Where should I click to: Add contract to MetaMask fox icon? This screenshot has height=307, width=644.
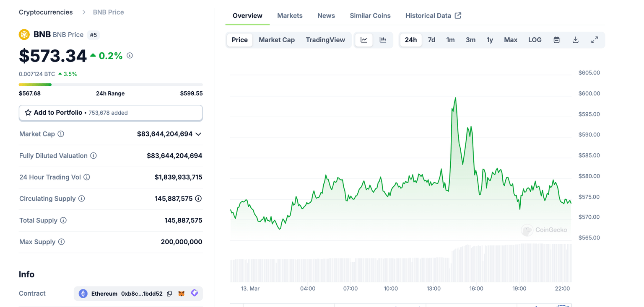[x=182, y=294]
